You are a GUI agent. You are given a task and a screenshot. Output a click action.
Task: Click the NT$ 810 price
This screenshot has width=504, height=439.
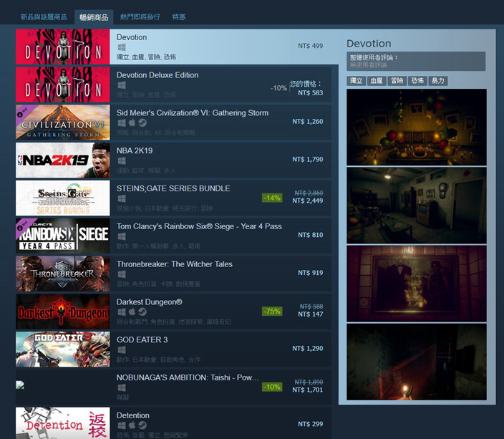(x=310, y=235)
